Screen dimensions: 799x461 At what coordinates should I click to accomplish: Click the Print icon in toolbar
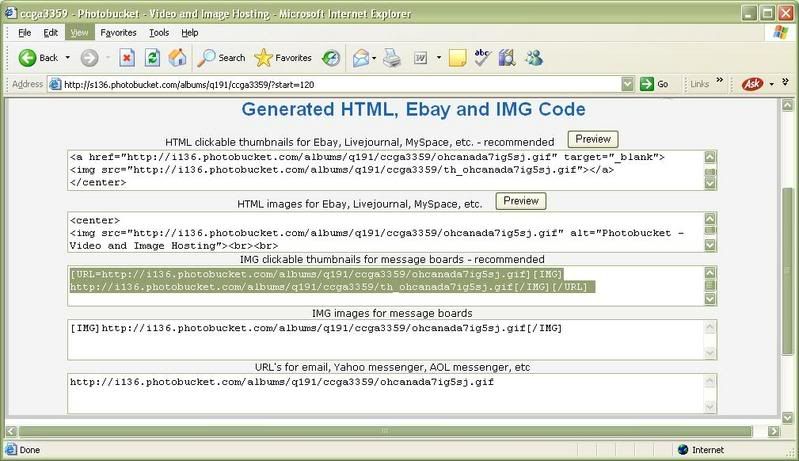coord(394,58)
